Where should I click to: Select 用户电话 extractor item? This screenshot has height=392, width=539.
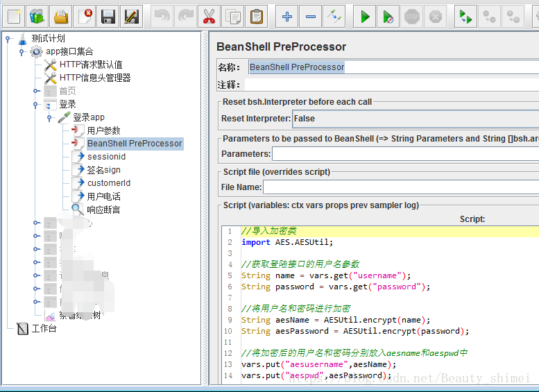click(x=103, y=196)
